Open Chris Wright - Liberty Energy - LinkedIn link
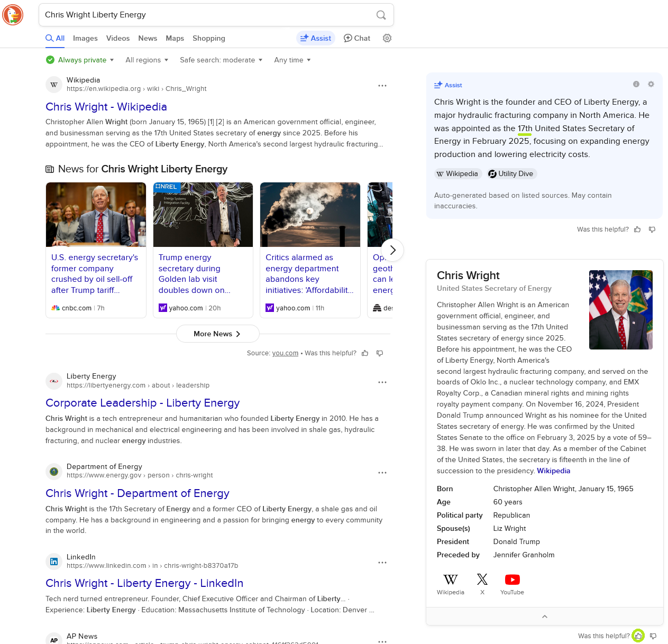This screenshot has width=668, height=644. 144,583
